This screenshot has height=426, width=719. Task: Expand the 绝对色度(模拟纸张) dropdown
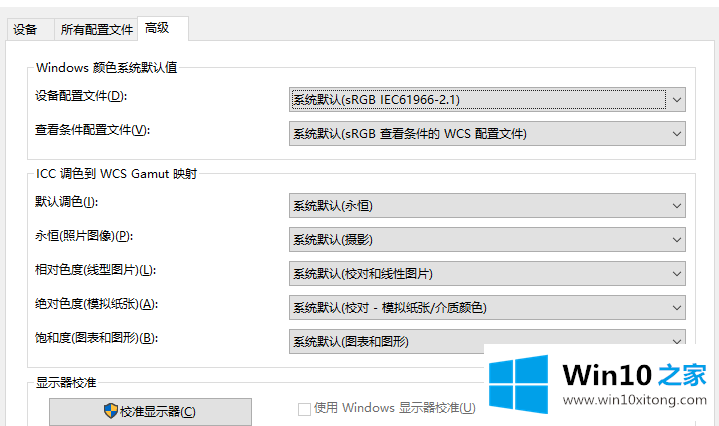(x=486, y=308)
